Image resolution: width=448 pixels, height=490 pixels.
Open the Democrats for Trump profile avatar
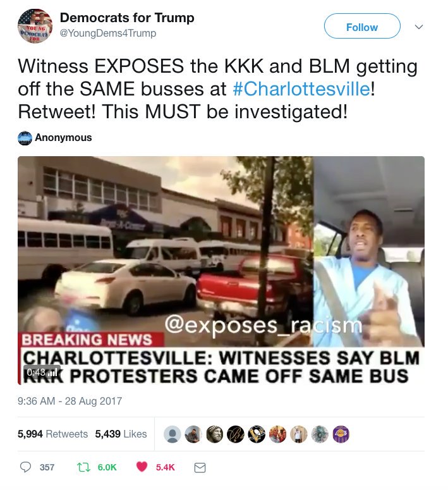[35, 26]
